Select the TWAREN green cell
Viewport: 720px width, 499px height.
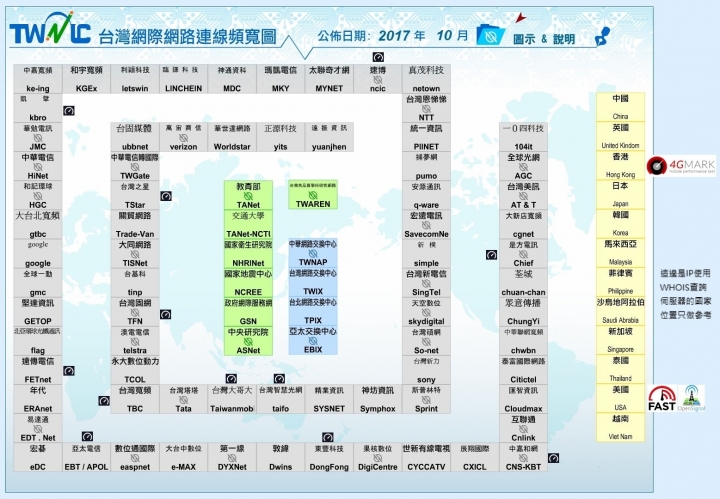[313, 195]
